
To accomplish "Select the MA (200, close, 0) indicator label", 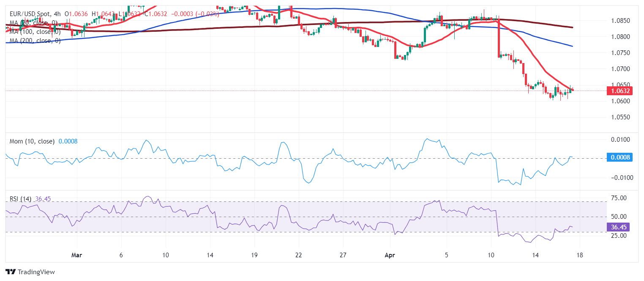I will (x=35, y=41).
